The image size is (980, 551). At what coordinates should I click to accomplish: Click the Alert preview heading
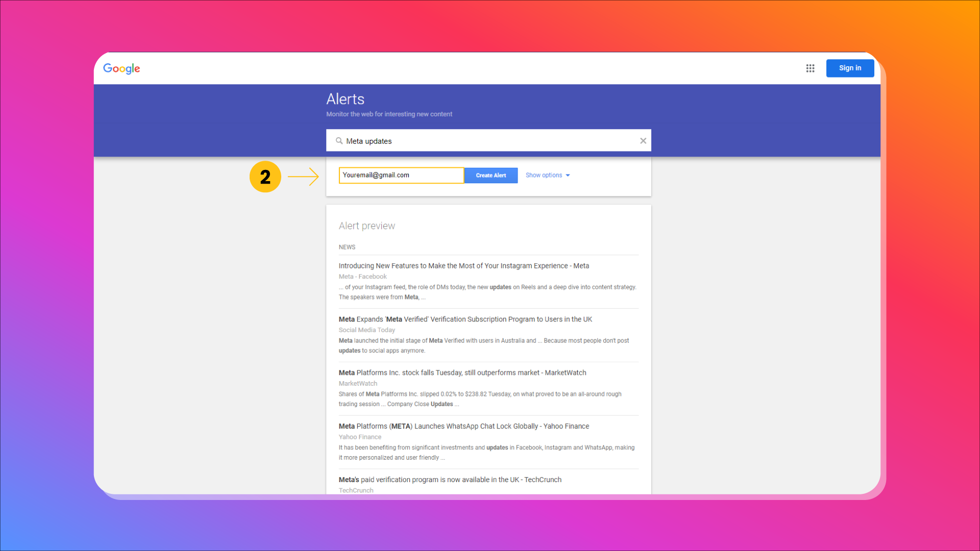(366, 226)
